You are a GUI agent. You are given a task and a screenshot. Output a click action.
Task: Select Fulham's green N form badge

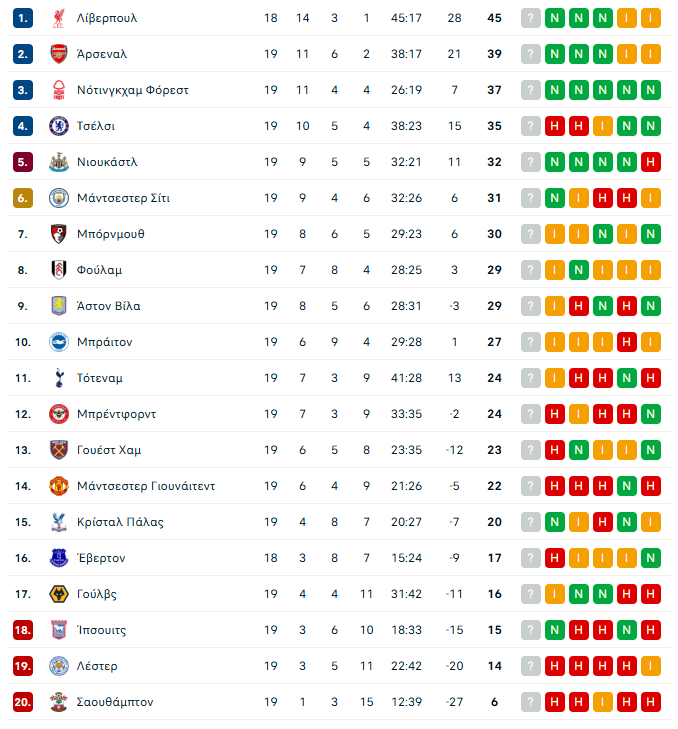(x=579, y=270)
